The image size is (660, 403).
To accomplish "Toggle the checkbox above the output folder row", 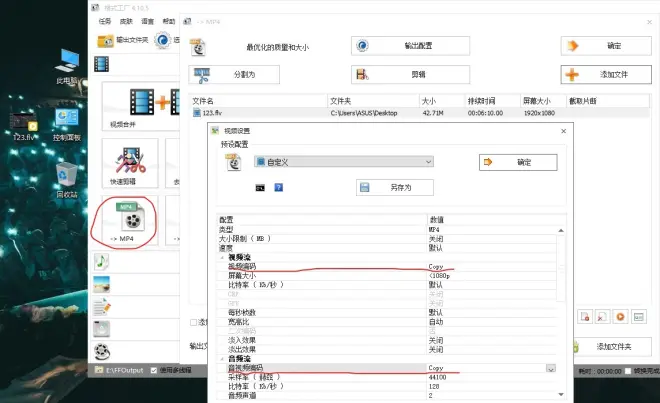I will click(x=193, y=322).
